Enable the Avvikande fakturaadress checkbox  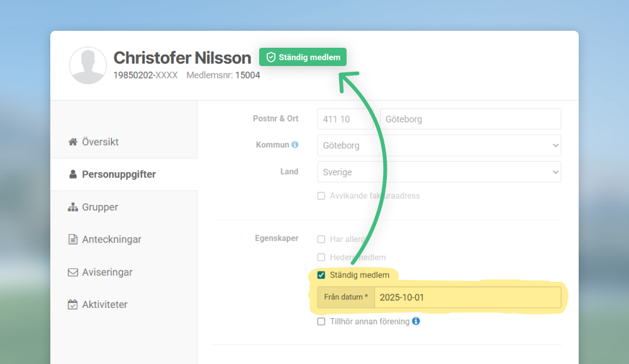(321, 196)
